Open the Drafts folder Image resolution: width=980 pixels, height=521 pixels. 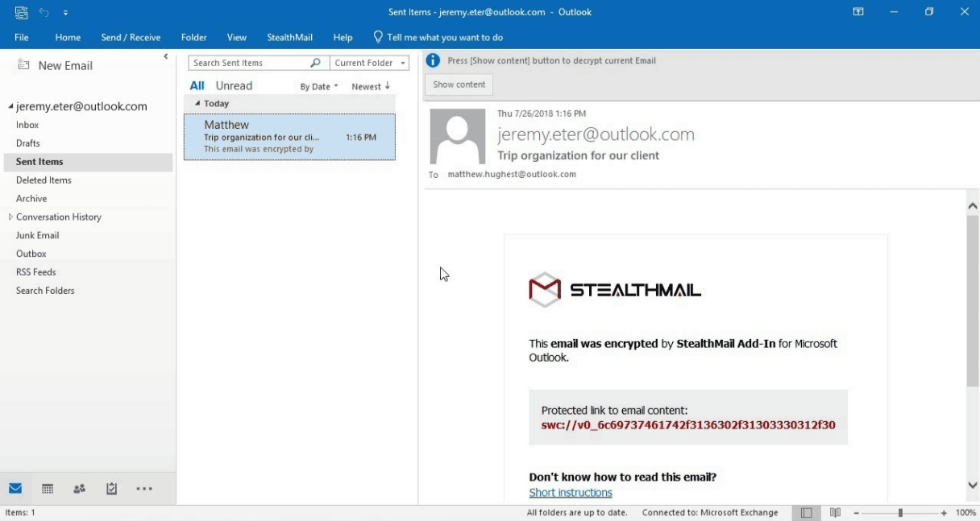[28, 143]
